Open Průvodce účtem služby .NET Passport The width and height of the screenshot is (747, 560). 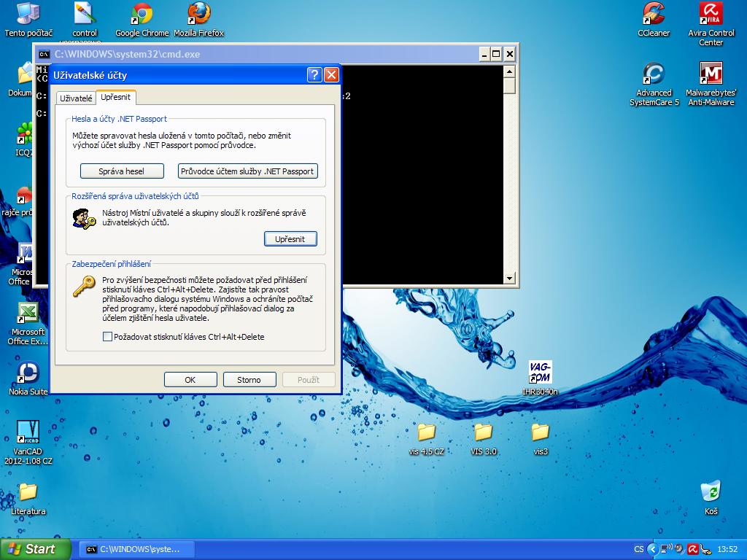pos(247,171)
